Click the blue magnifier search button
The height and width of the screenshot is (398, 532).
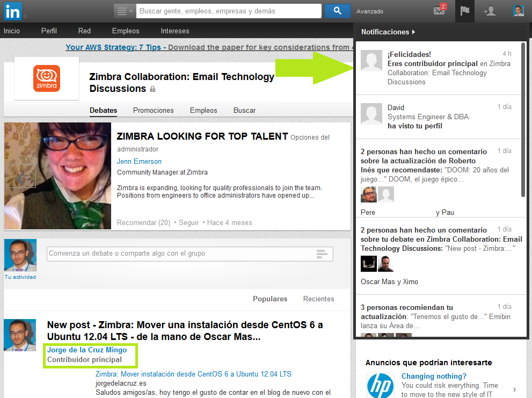pos(337,11)
